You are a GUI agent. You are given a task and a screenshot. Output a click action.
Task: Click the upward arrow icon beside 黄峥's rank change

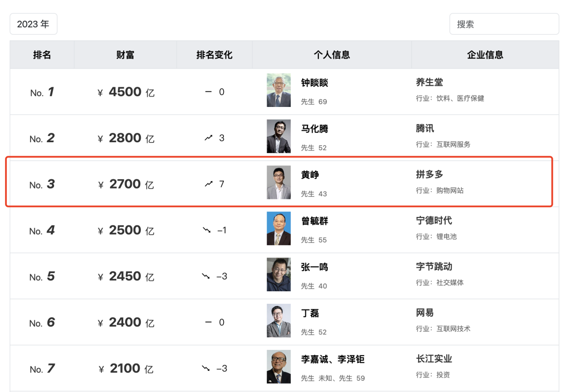pos(209,184)
